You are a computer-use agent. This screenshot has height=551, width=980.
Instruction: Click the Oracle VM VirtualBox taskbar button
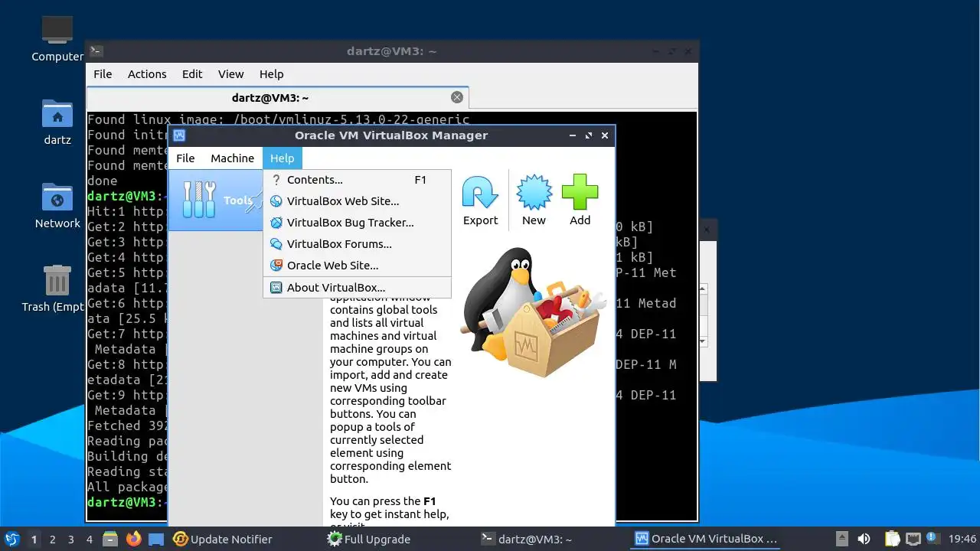click(706, 540)
